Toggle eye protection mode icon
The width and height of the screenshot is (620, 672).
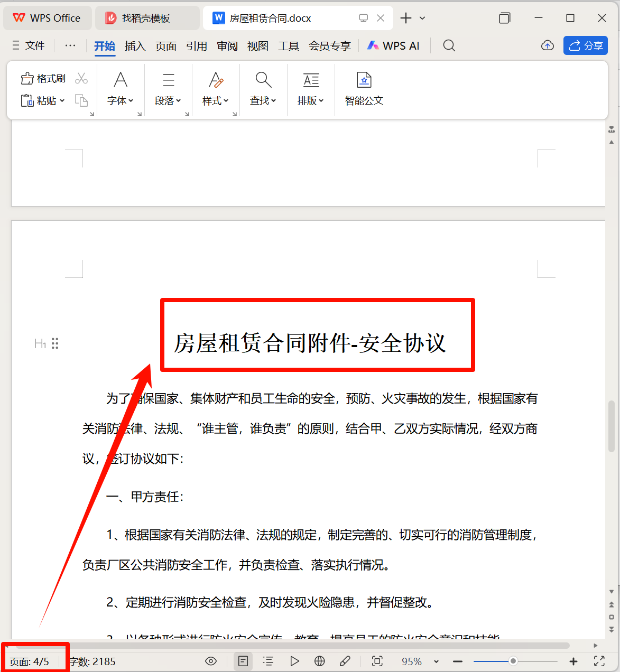tap(211, 661)
